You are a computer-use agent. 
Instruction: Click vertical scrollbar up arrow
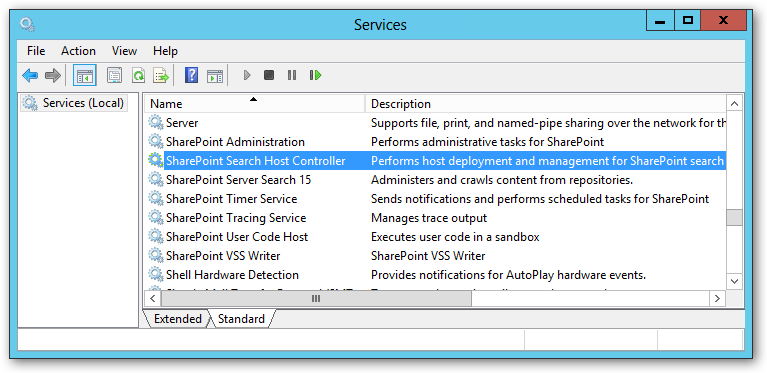point(734,104)
